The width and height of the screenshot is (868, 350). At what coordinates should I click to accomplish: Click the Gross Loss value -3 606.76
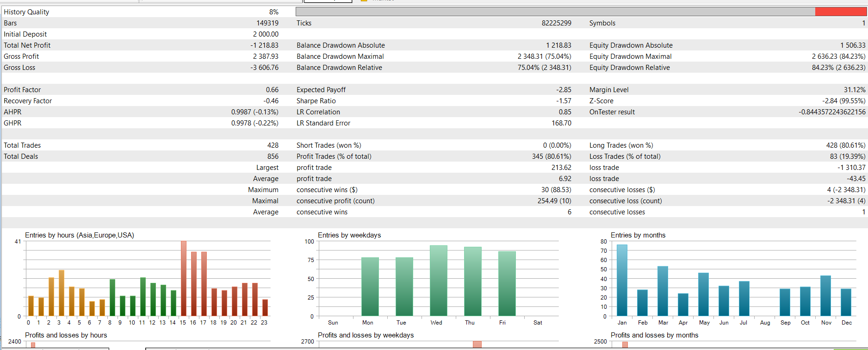click(265, 68)
